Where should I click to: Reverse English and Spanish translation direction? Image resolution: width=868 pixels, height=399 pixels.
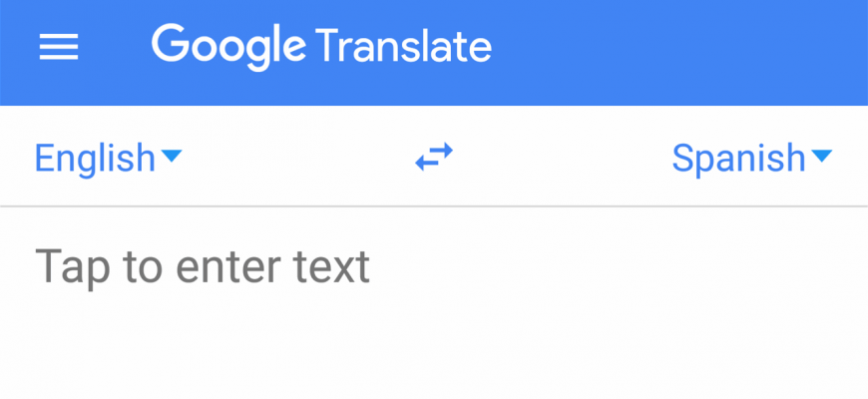point(434,157)
